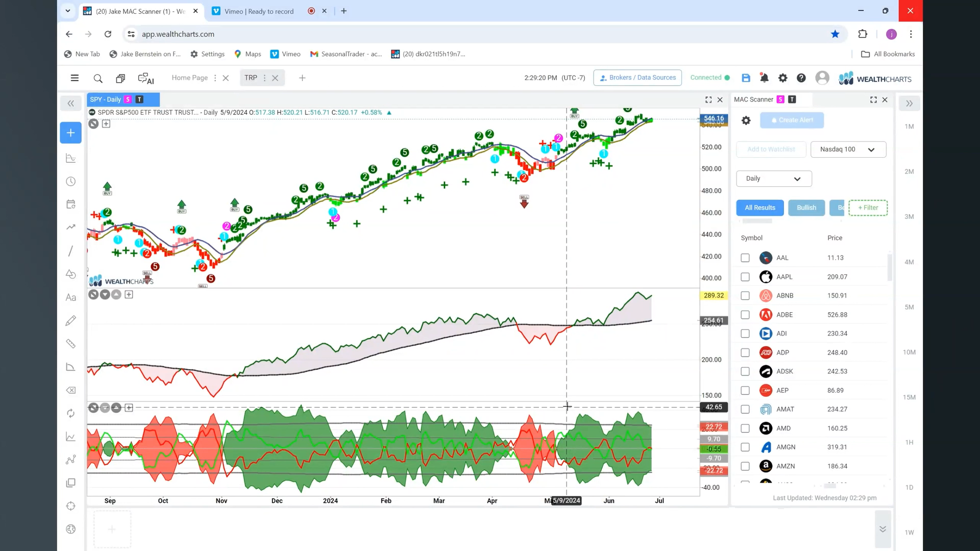Check the ADSK row checkbox
This screenshot has width=980, height=551.
click(x=745, y=371)
